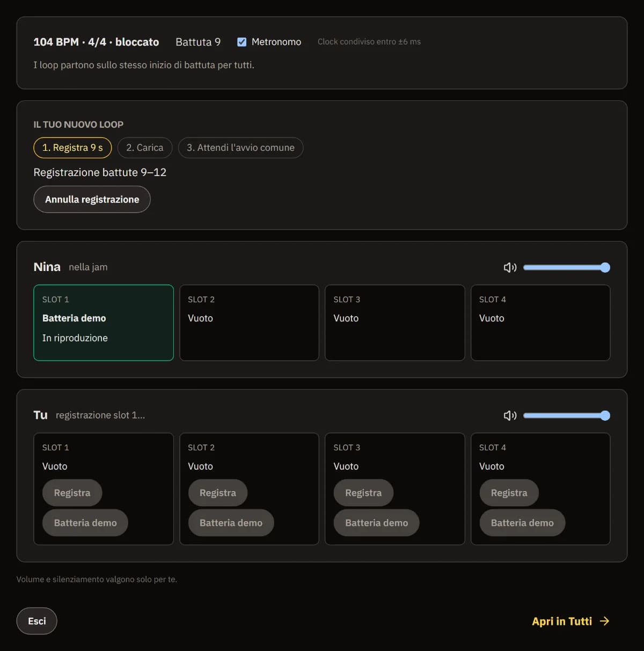Click Registra in your Slot 2
Image resolution: width=644 pixels, height=651 pixels.
(x=218, y=493)
